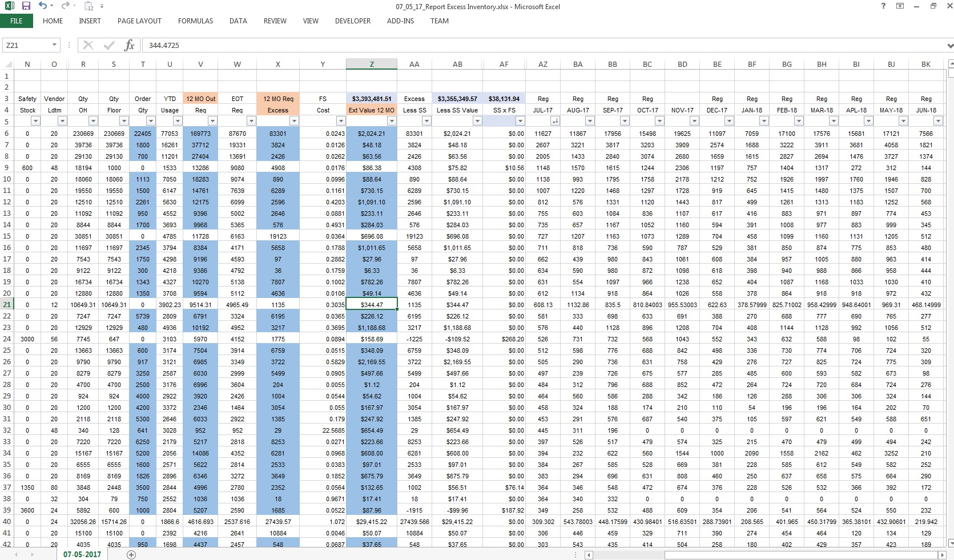
Task: Open the Excel Help question mark
Action: pos(883,6)
